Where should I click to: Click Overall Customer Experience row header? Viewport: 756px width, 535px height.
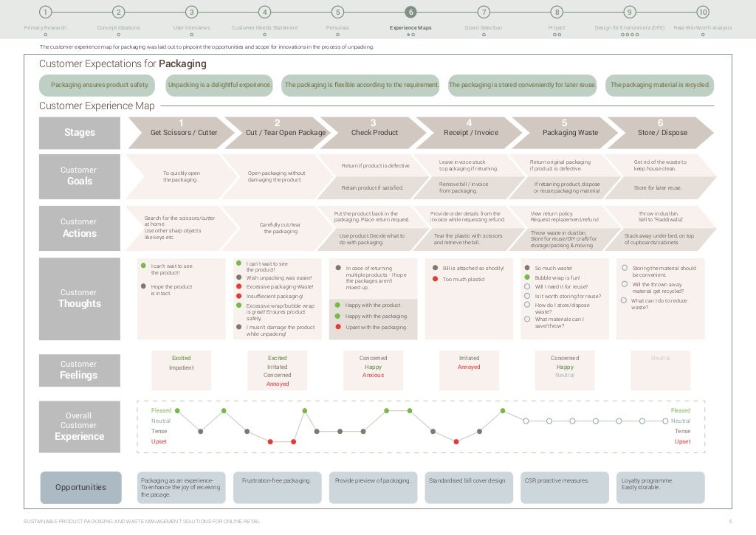[80, 427]
